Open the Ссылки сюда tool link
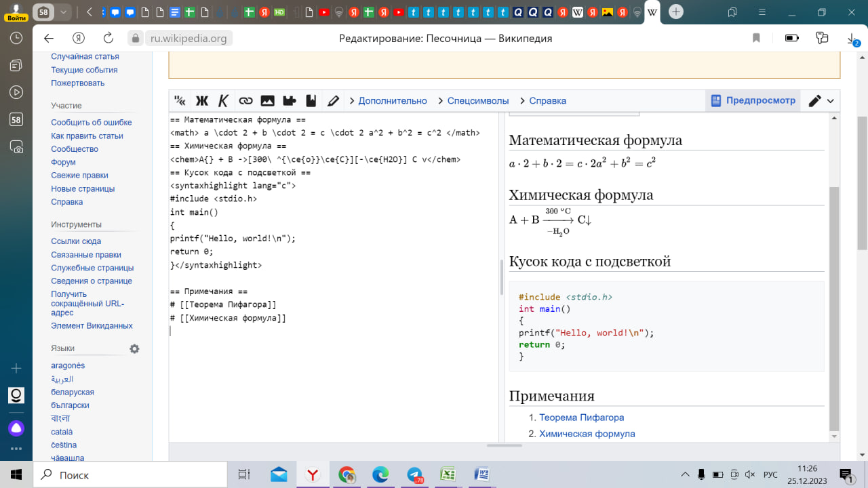 tap(76, 241)
